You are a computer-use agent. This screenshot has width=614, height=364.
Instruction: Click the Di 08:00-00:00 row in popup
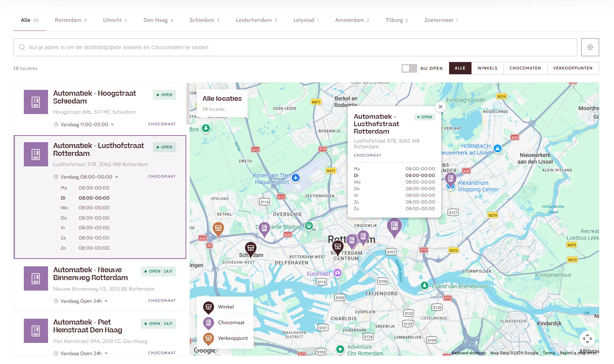394,175
